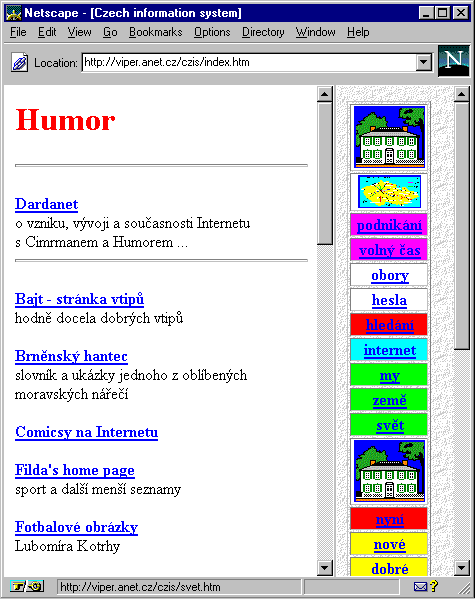The image size is (475, 599).
Task: Click the location bookmark page icon
Action: click(19, 62)
